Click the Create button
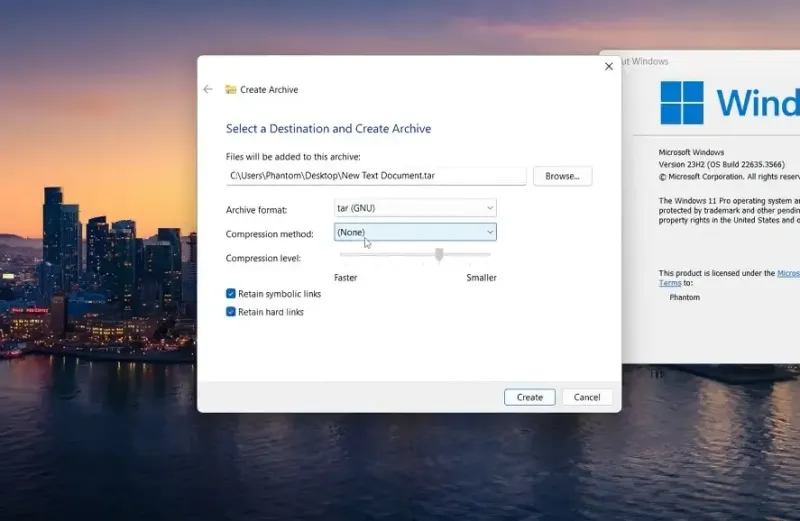The image size is (800, 521). (x=530, y=397)
